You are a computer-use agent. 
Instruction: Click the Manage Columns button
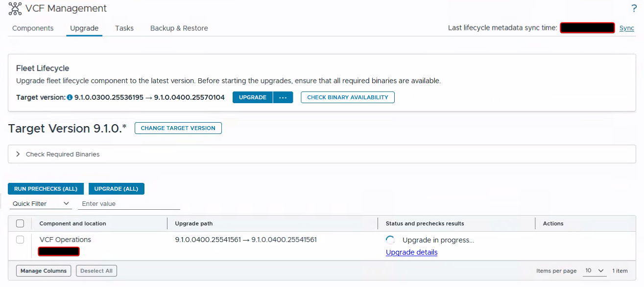coord(44,271)
